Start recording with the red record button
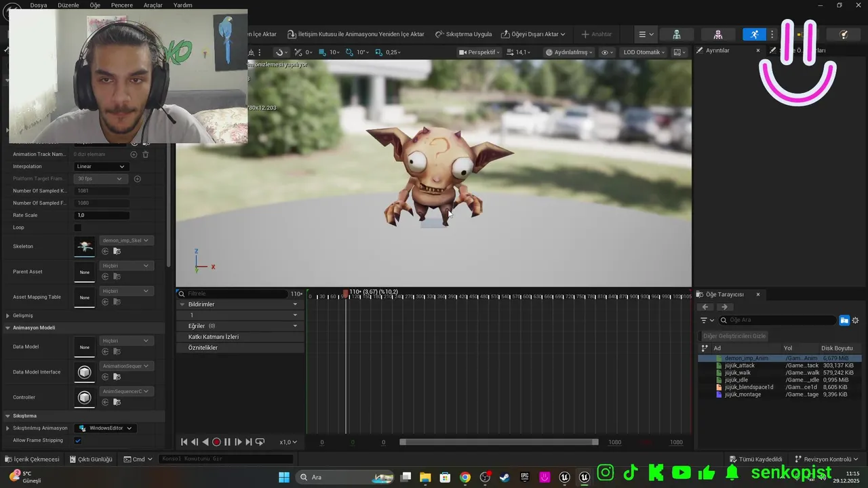This screenshot has height=488, width=868. click(216, 442)
